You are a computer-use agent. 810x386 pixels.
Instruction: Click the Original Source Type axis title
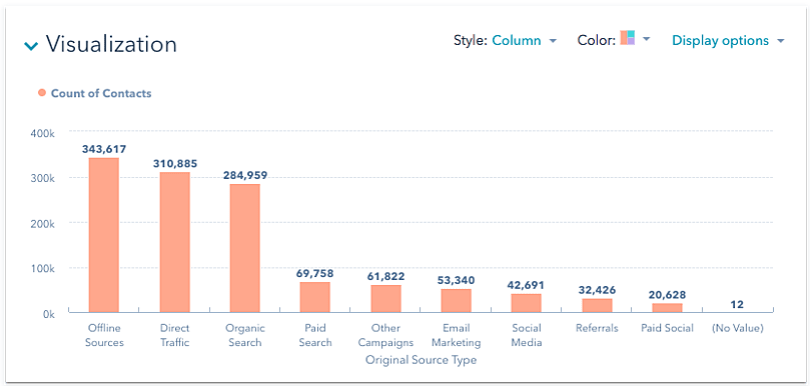421,360
